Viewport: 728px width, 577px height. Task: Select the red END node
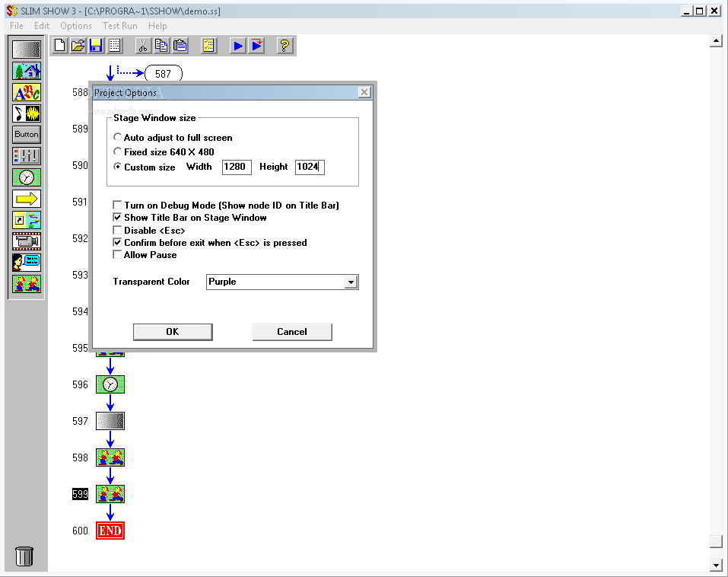click(x=110, y=531)
